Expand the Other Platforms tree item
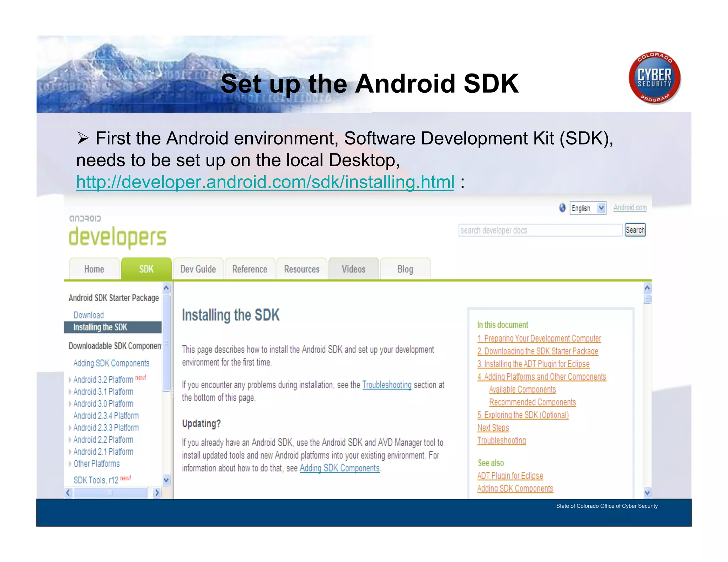This screenshot has width=728, height=562. click(x=70, y=464)
